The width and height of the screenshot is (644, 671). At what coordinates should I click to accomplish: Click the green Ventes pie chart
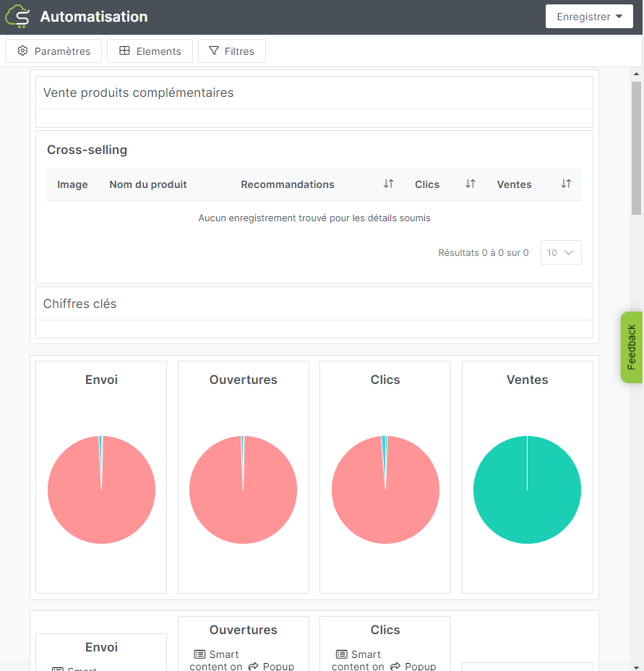[527, 490]
